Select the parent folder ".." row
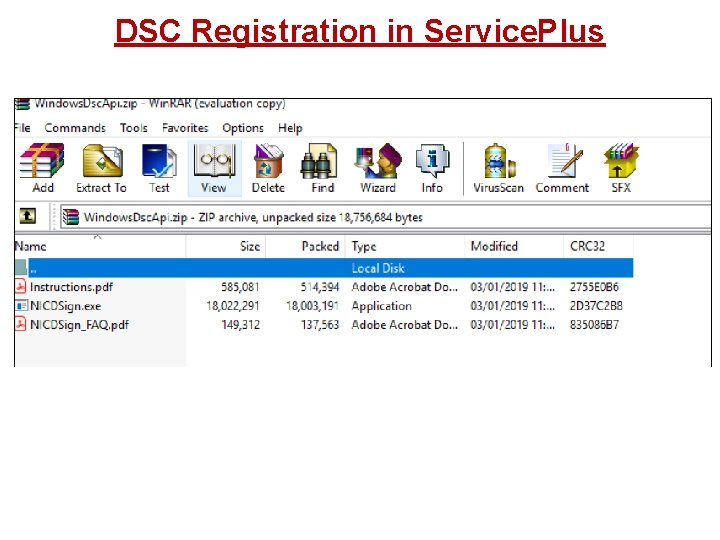 [324, 268]
